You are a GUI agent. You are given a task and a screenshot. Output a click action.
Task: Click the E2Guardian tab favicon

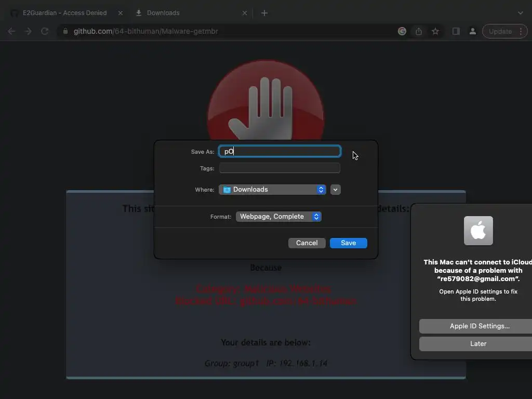tap(14, 13)
